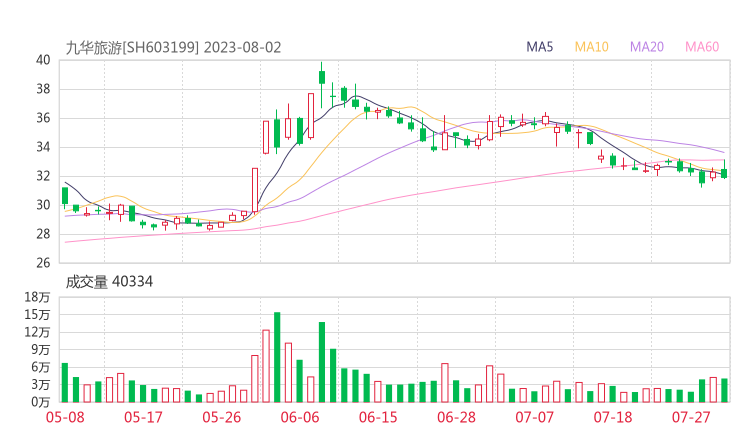The width and height of the screenshot is (740, 440).
Task: Click the 6万 volume axis label
Action: point(41,367)
